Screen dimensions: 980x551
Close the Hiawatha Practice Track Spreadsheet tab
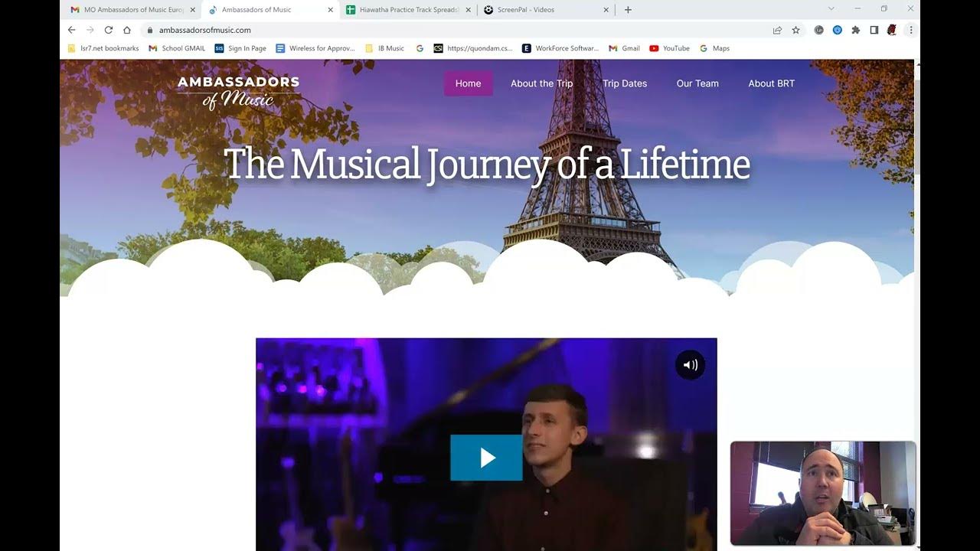click(468, 10)
